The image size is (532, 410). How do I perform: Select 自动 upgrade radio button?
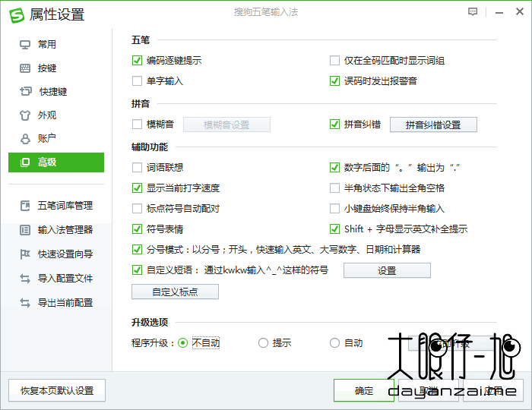[x=334, y=343]
